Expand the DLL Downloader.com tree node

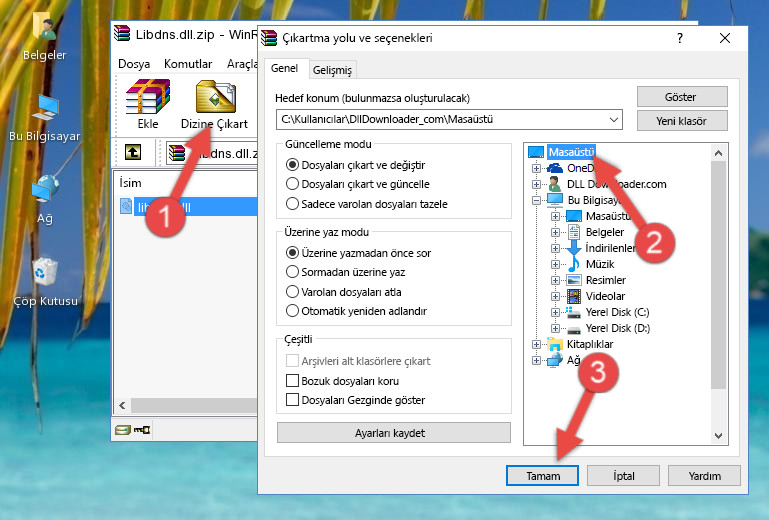point(536,184)
